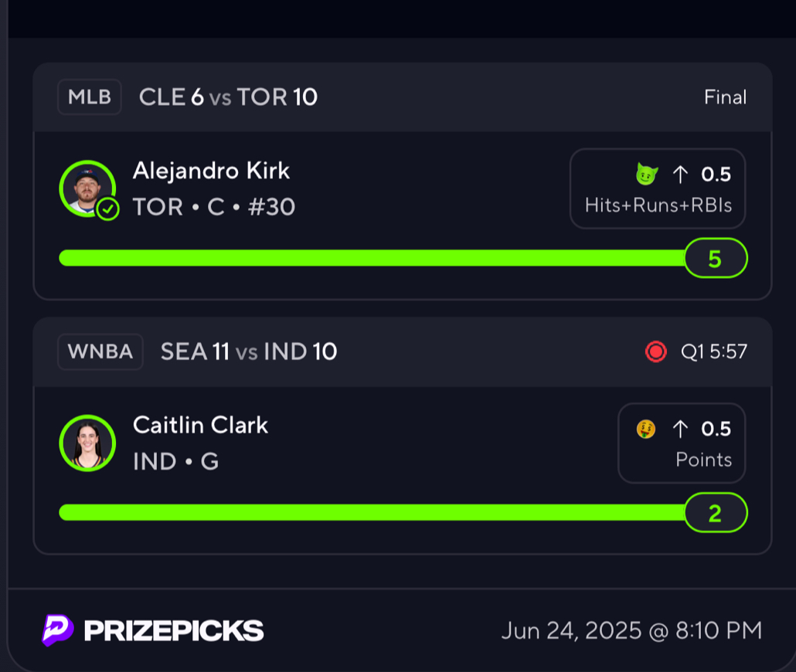Click the red live indicator dot
The image size is (796, 672).
655,351
